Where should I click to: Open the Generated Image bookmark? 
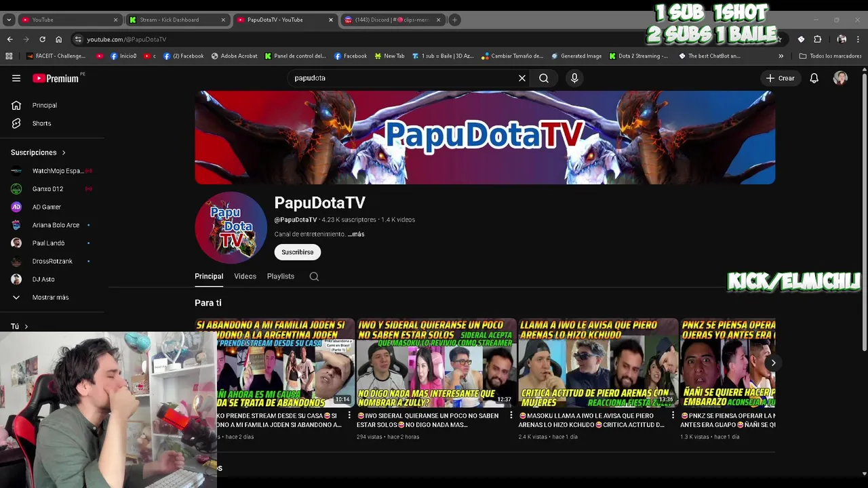click(576, 56)
